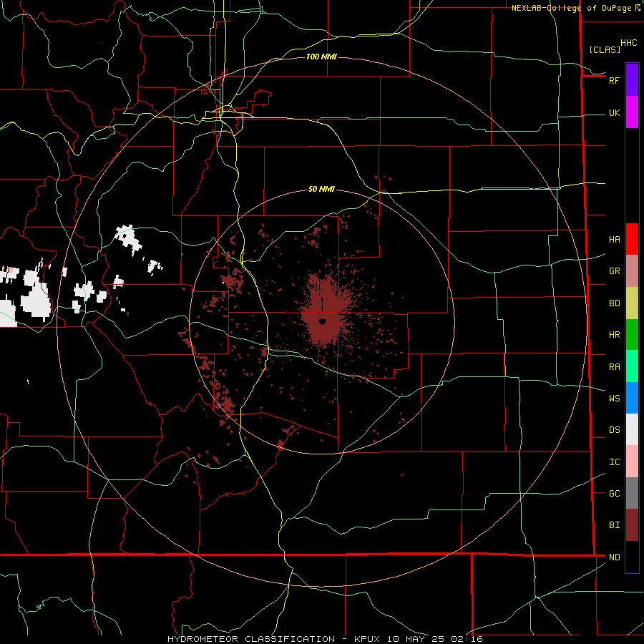This screenshot has height=644, width=644.
Task: Click the gray GC legend color swatch
Action: coord(632,493)
